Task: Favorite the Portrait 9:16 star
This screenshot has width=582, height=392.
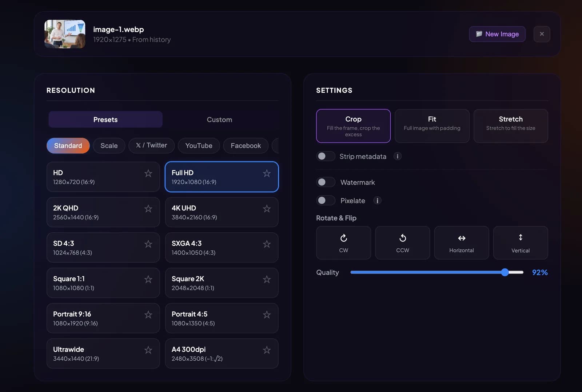Action: [148, 315]
